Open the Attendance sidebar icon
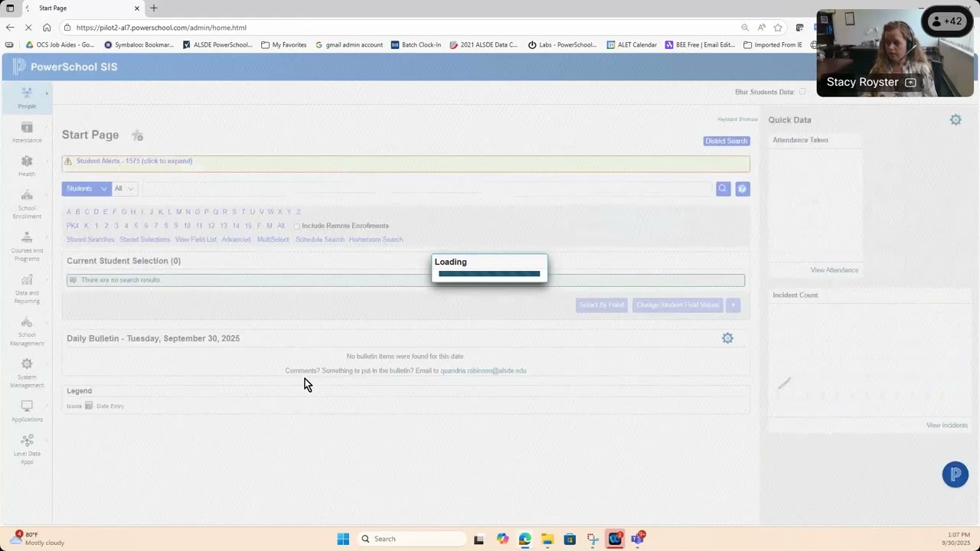Image resolution: width=980 pixels, height=551 pixels. [27, 132]
